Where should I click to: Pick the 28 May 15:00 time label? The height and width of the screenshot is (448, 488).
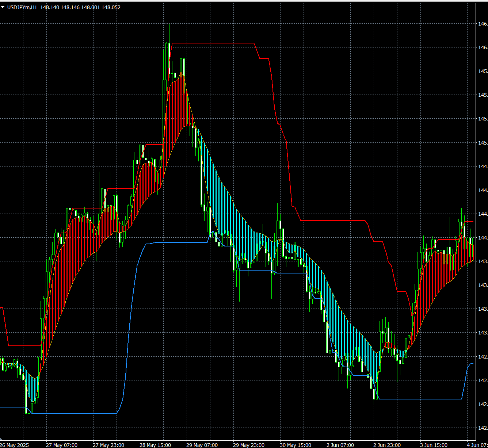(x=155, y=445)
